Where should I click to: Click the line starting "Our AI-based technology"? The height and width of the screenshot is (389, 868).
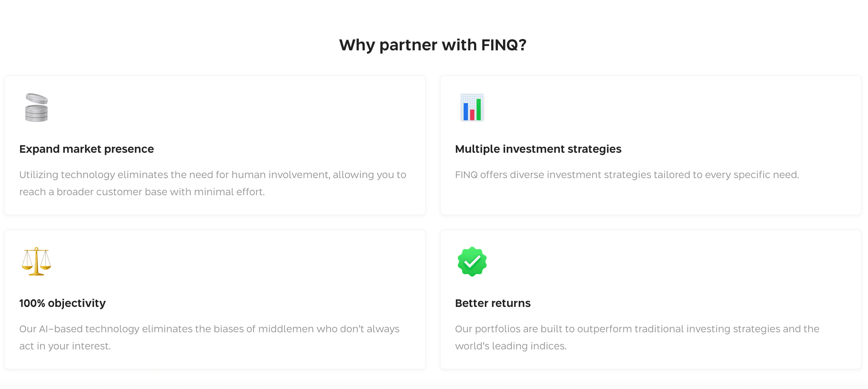point(209,329)
